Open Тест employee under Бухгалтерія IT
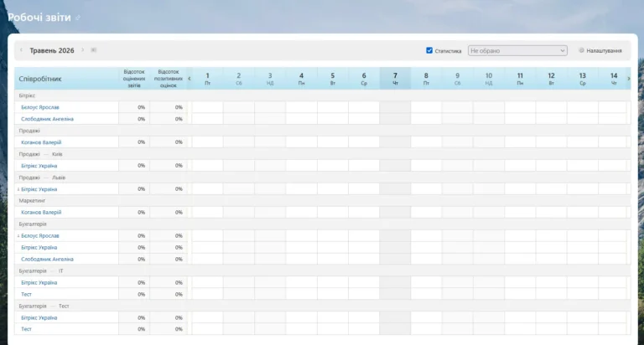 click(x=26, y=294)
